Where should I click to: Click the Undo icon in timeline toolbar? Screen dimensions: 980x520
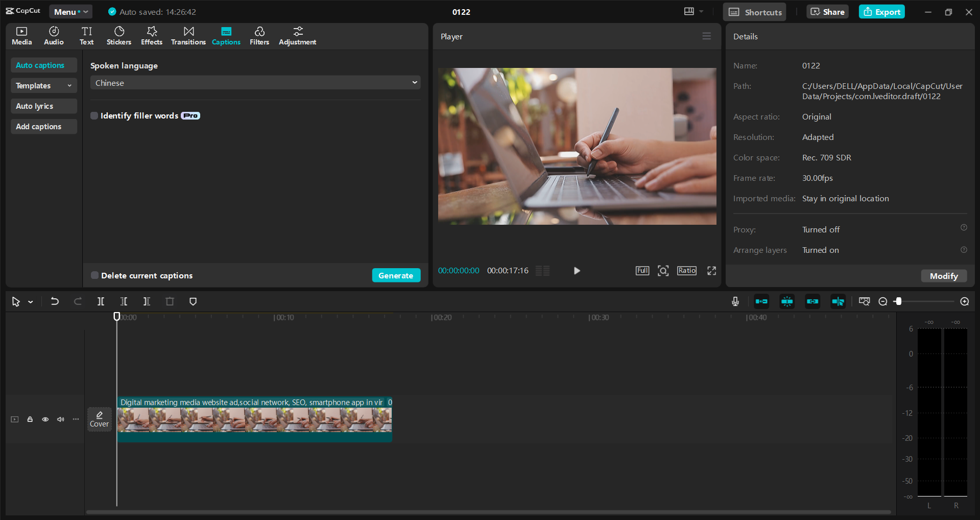[55, 301]
